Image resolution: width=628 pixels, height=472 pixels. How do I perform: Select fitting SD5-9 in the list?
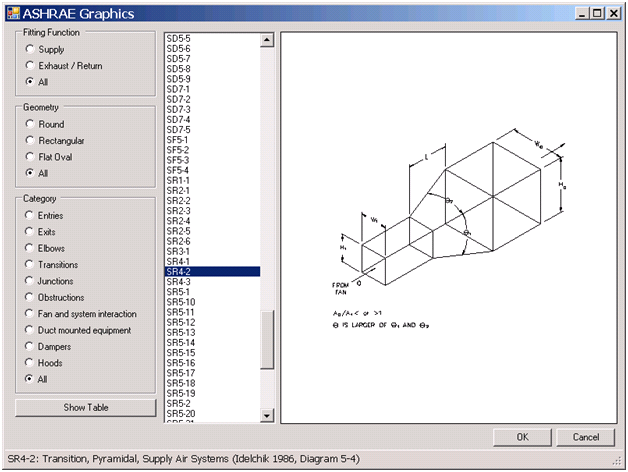pyautogui.click(x=212, y=79)
